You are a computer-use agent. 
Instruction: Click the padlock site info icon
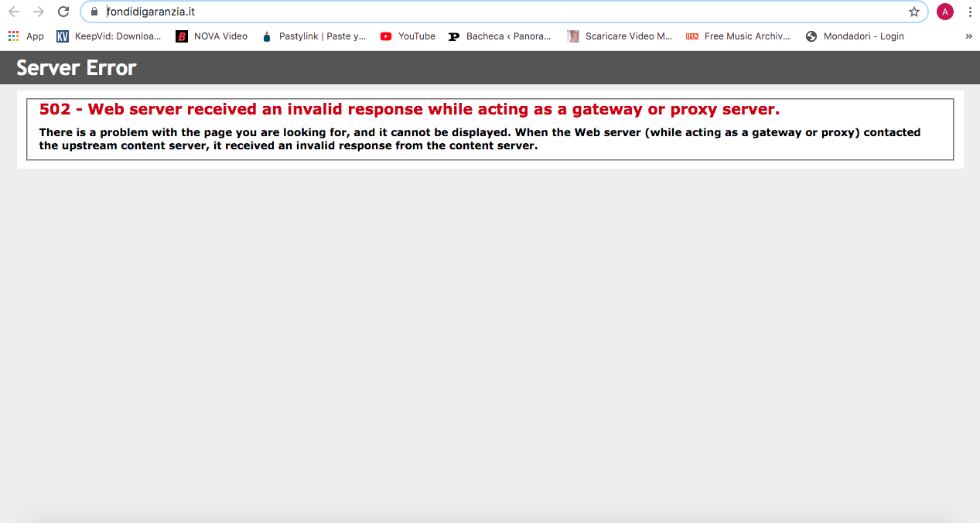coord(94,12)
